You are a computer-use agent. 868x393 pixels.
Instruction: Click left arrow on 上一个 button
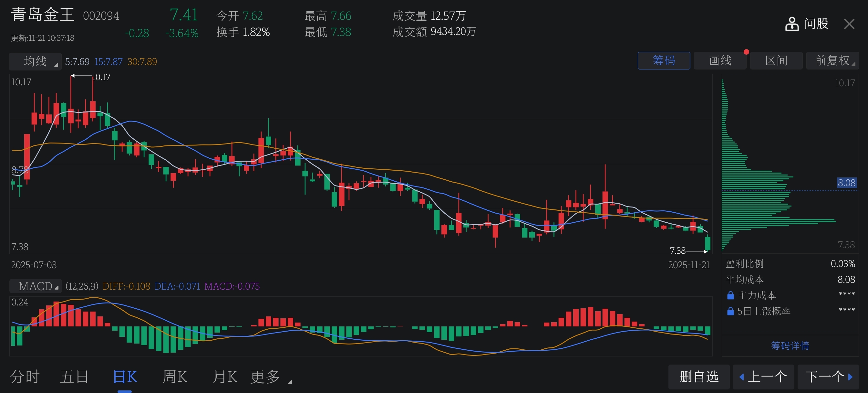pos(741,377)
